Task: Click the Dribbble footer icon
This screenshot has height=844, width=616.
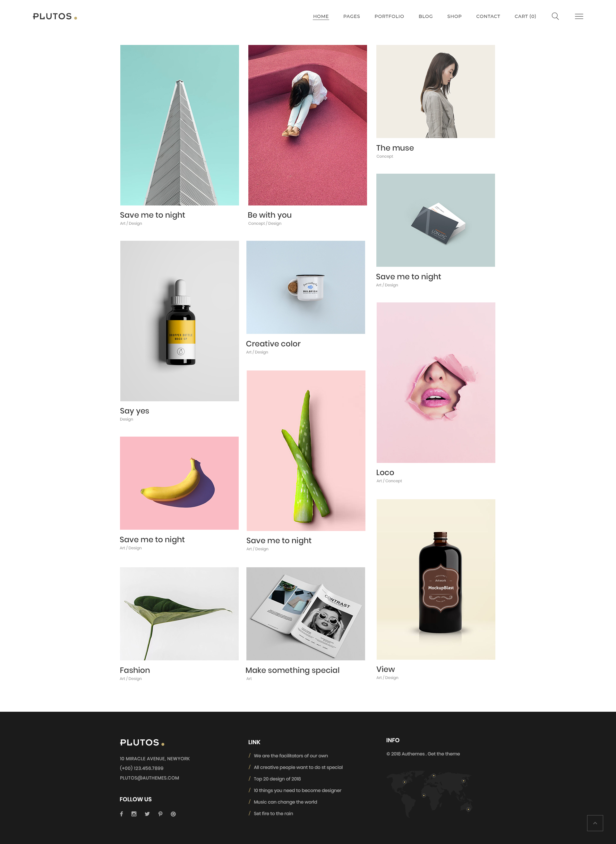Action: [x=173, y=814]
